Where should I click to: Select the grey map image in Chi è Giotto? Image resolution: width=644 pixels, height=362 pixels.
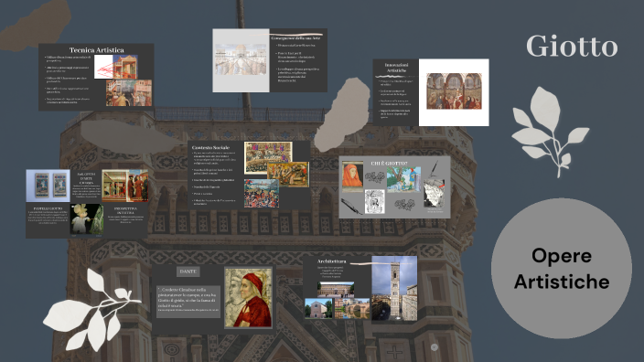coord(434,193)
